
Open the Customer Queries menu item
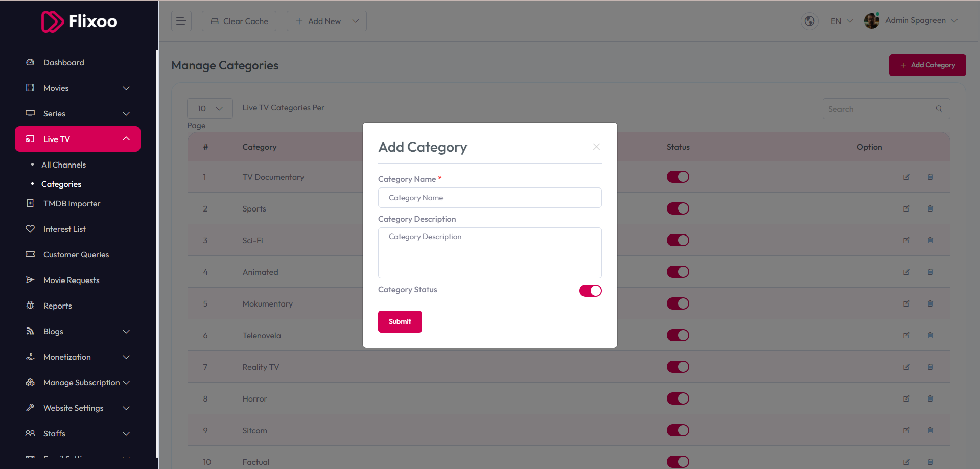coord(76,254)
